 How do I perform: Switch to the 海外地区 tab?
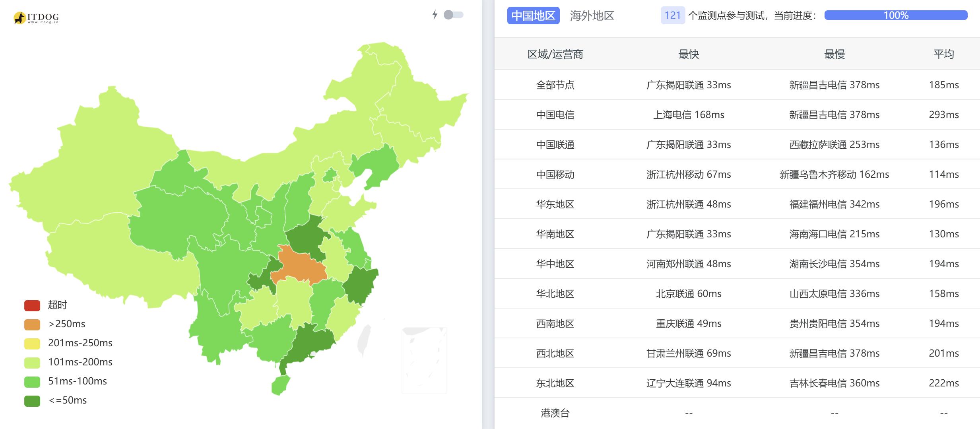pos(592,16)
